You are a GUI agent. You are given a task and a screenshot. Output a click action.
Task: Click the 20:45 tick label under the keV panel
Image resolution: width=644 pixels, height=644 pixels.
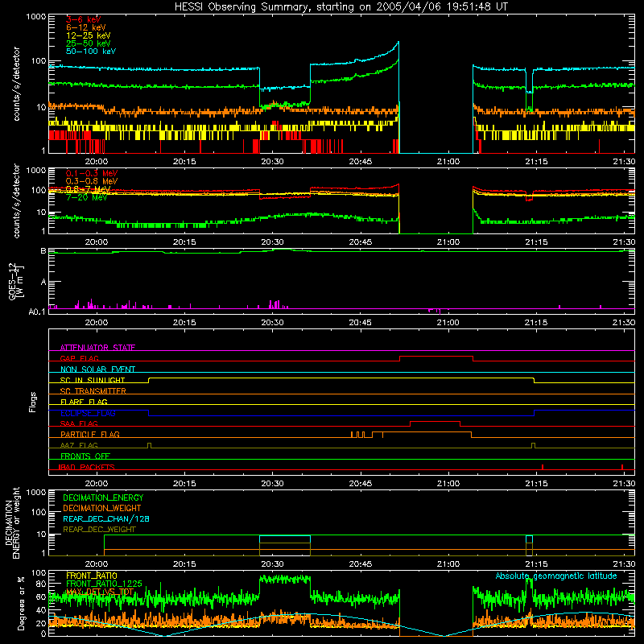click(x=360, y=162)
